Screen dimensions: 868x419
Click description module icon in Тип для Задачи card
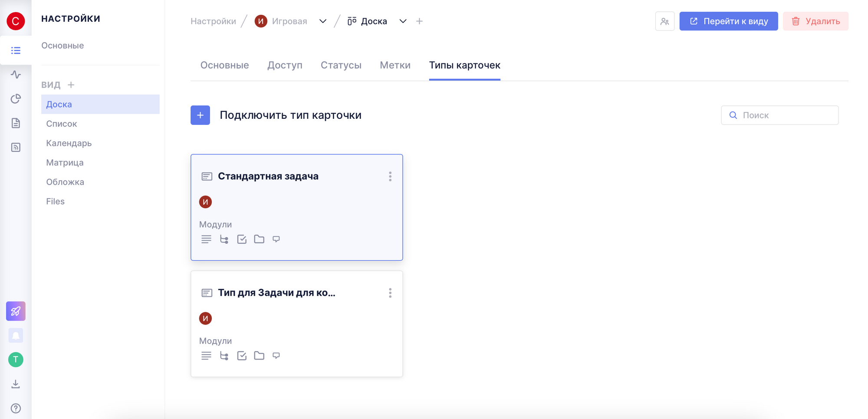pos(206,356)
